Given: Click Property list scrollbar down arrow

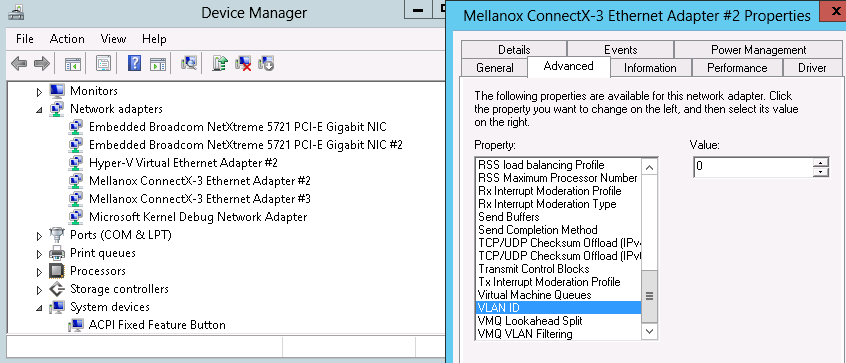Looking at the screenshot, I should pyautogui.click(x=649, y=331).
